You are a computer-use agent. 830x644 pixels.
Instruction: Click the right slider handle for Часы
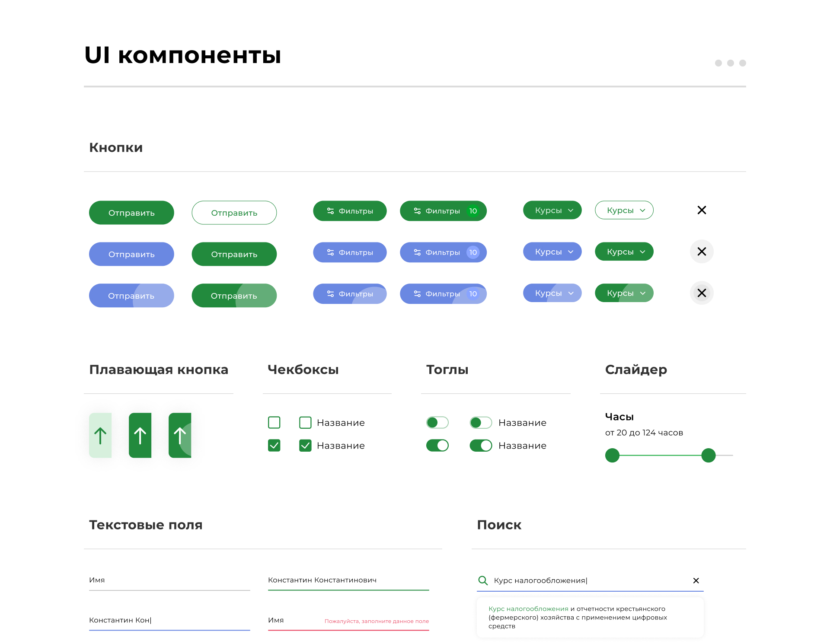click(708, 455)
